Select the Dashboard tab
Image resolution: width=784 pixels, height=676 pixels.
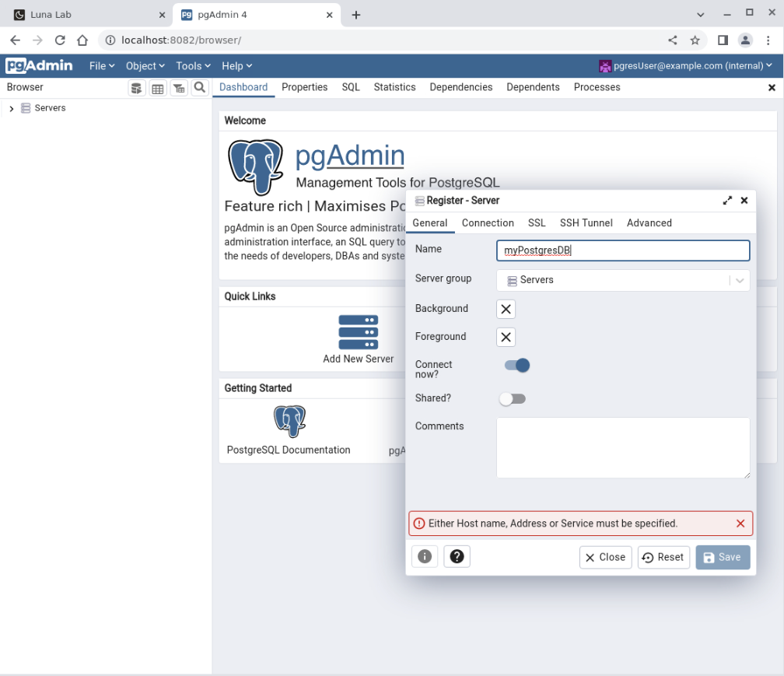click(243, 87)
